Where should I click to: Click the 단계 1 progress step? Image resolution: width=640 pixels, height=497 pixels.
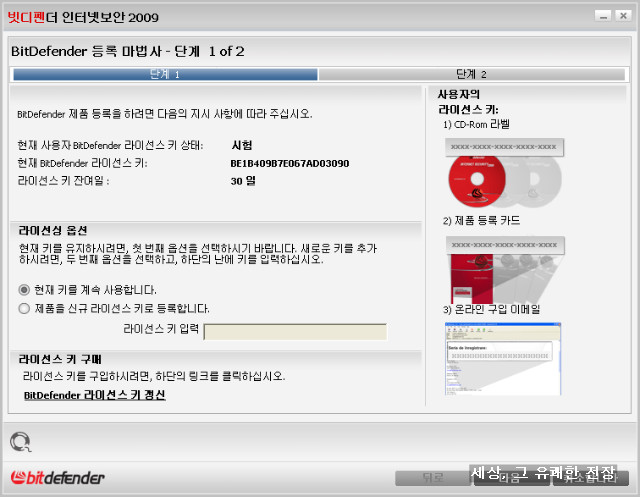coord(165,74)
